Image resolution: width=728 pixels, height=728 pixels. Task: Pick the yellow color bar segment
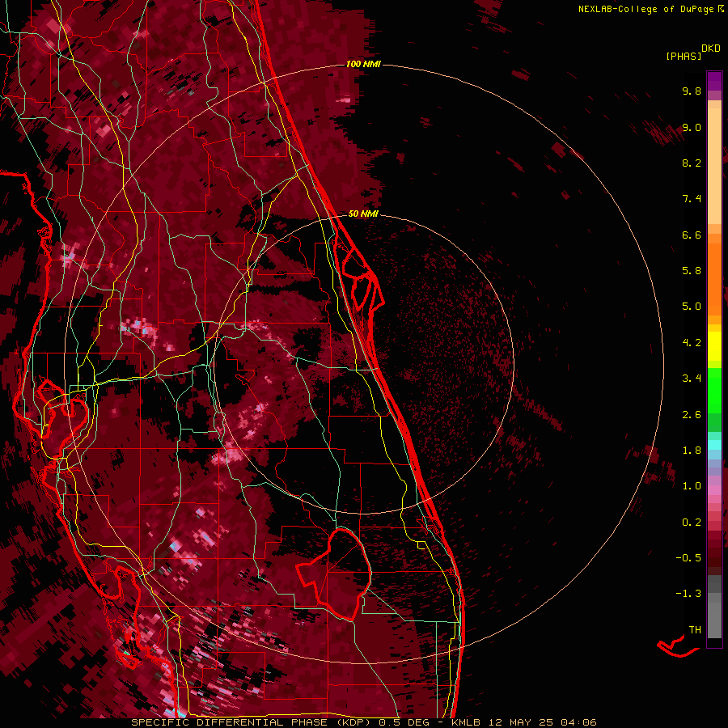tap(714, 346)
